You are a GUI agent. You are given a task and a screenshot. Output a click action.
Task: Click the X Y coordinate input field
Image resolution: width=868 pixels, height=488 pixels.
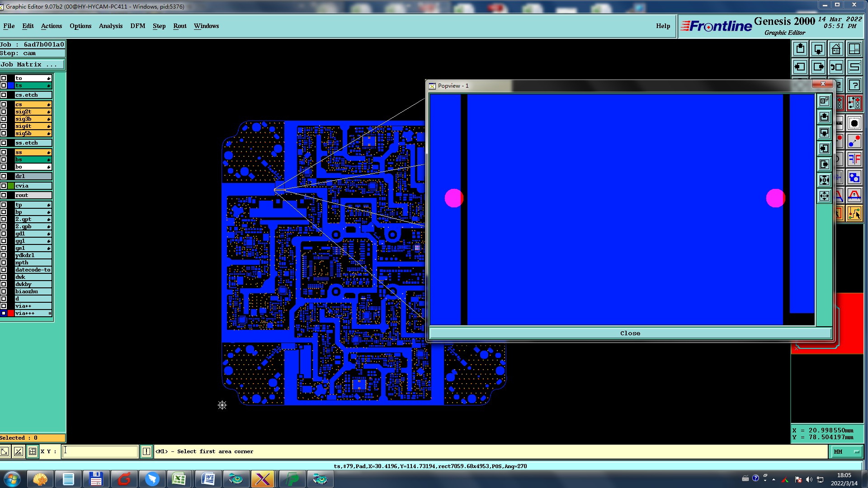pyautogui.click(x=100, y=451)
